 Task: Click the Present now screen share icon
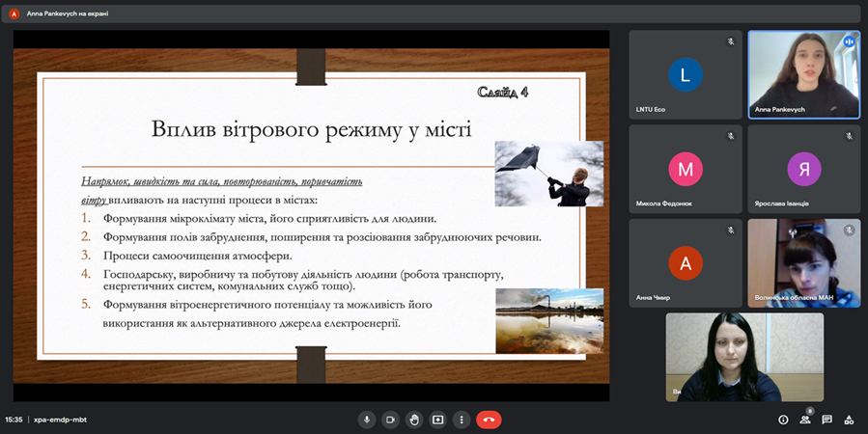tap(438, 420)
